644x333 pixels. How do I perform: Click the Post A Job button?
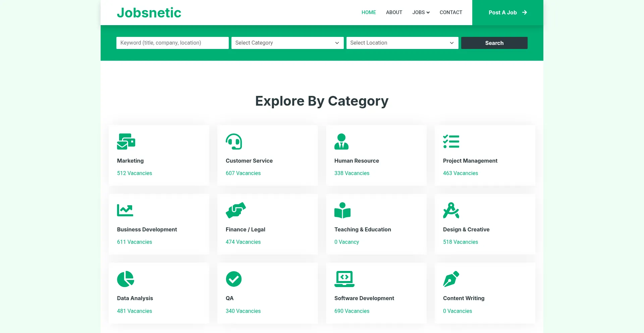(507, 12)
